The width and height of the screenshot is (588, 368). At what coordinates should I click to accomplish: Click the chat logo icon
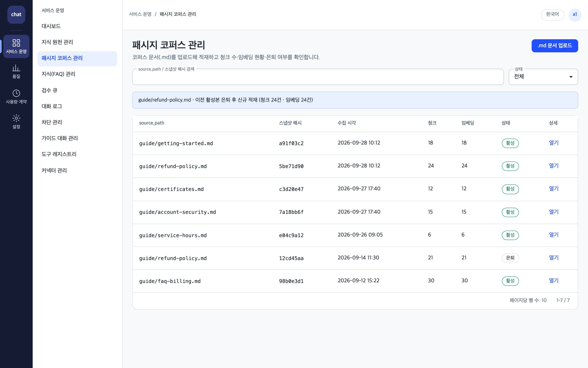click(x=16, y=15)
